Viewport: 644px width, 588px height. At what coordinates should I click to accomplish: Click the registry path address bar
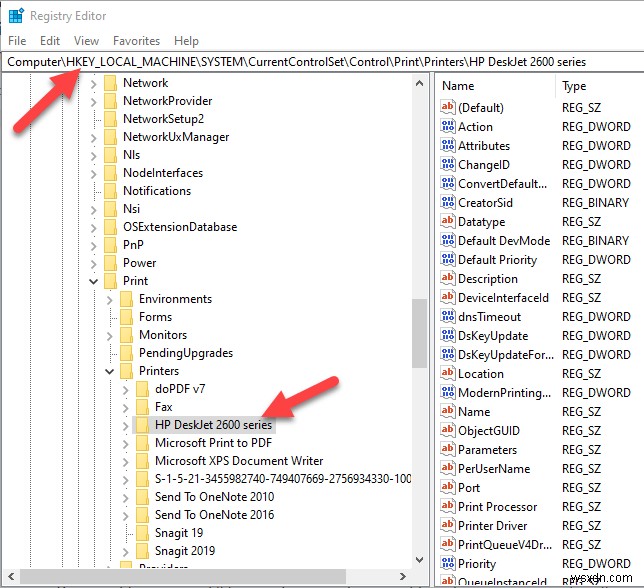coord(322,62)
